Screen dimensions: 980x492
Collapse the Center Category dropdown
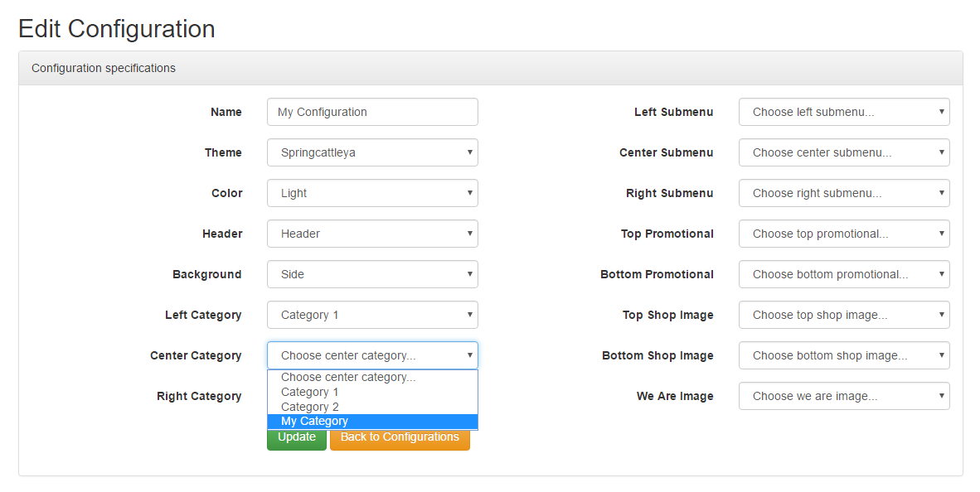click(372, 355)
